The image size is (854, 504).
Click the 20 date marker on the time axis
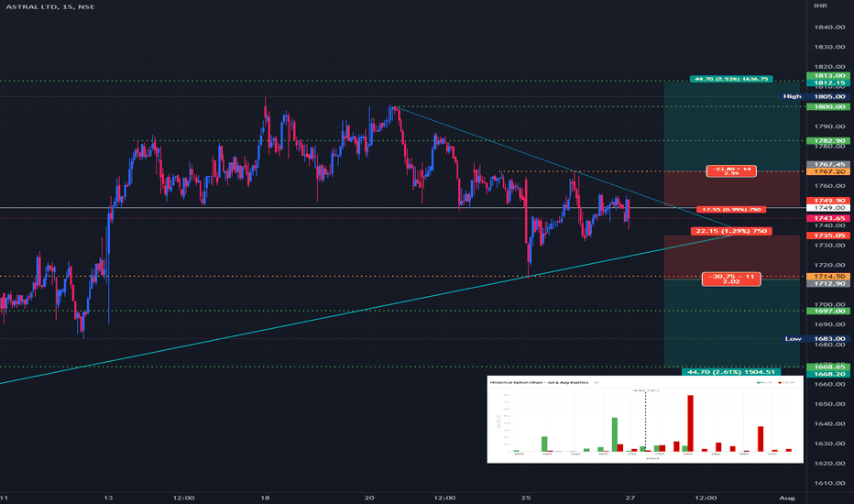[x=369, y=498]
